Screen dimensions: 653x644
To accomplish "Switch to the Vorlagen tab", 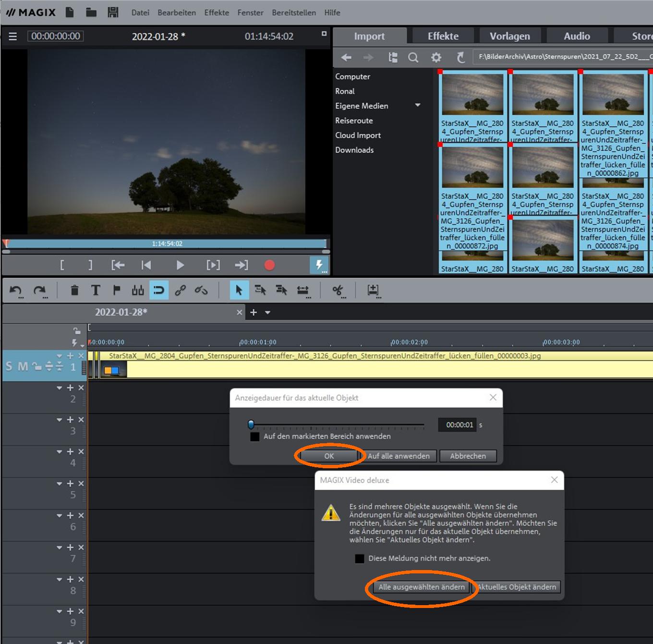I will [x=509, y=36].
